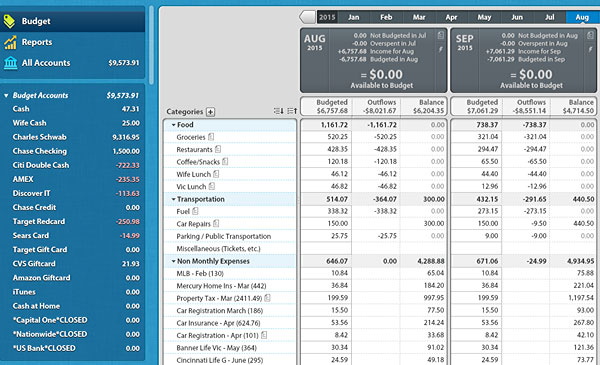Select MLB - Feb (130) category row
600x365 pixels.
[230, 273]
